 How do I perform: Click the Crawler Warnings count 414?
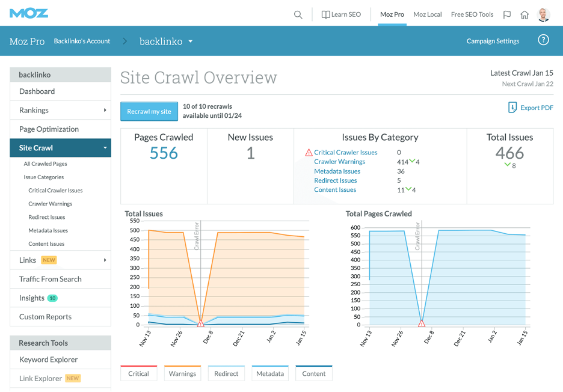click(x=402, y=162)
